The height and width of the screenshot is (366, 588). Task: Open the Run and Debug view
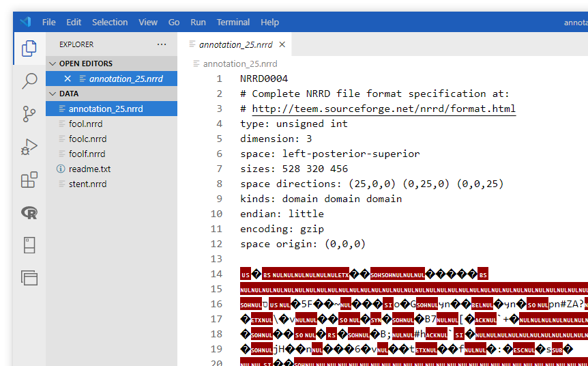29,147
